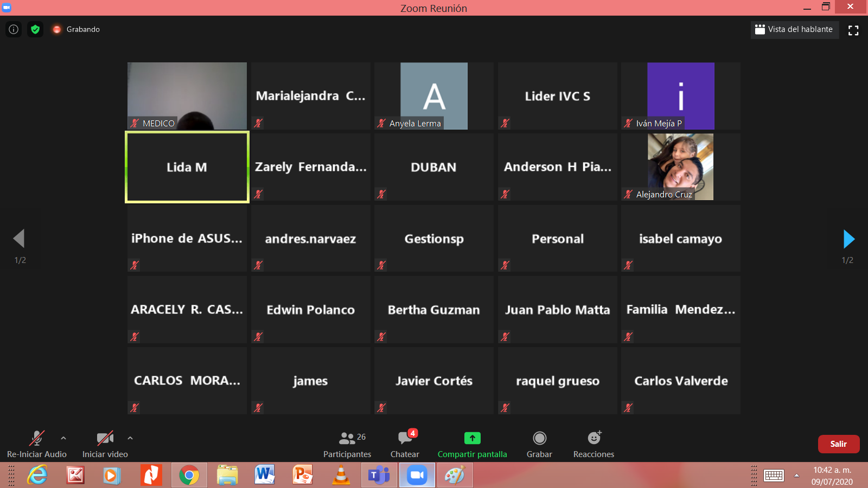
Task: Expand video options arrow next to camera
Action: point(130,438)
